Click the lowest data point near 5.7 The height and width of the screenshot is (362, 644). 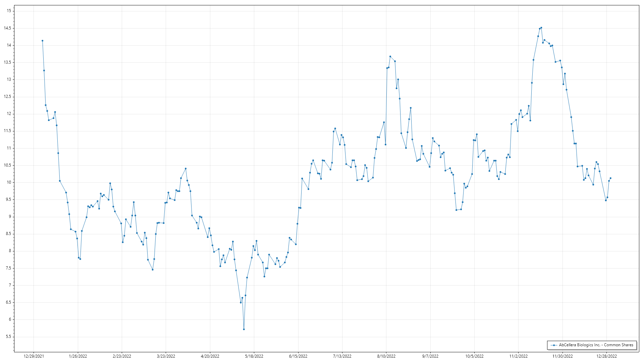(x=244, y=329)
